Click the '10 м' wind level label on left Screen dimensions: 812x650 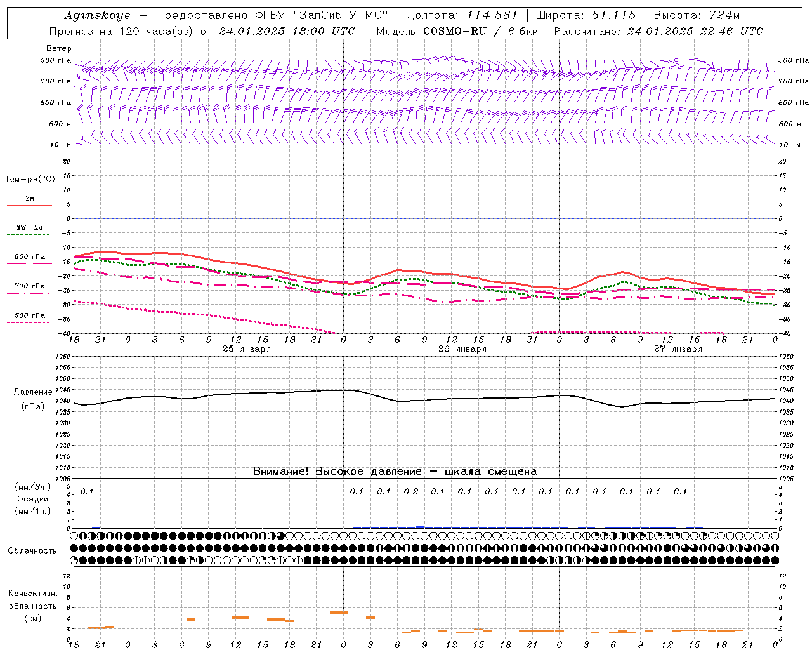(x=61, y=145)
